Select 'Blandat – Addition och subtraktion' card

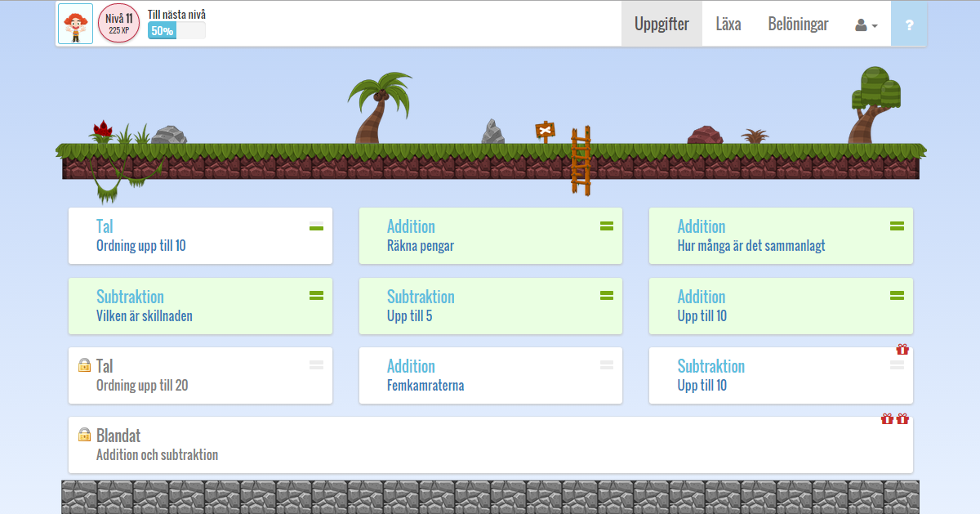pos(491,445)
